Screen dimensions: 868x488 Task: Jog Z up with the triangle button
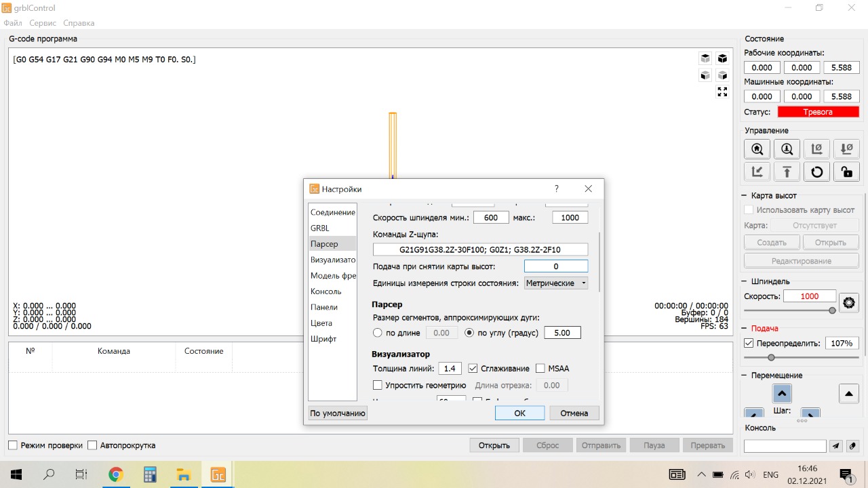849,393
